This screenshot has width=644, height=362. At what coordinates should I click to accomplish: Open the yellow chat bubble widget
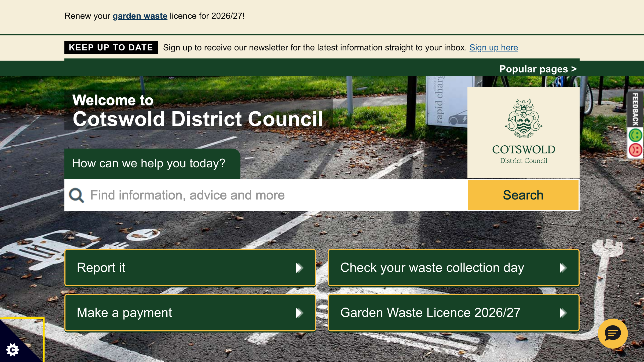tap(613, 333)
